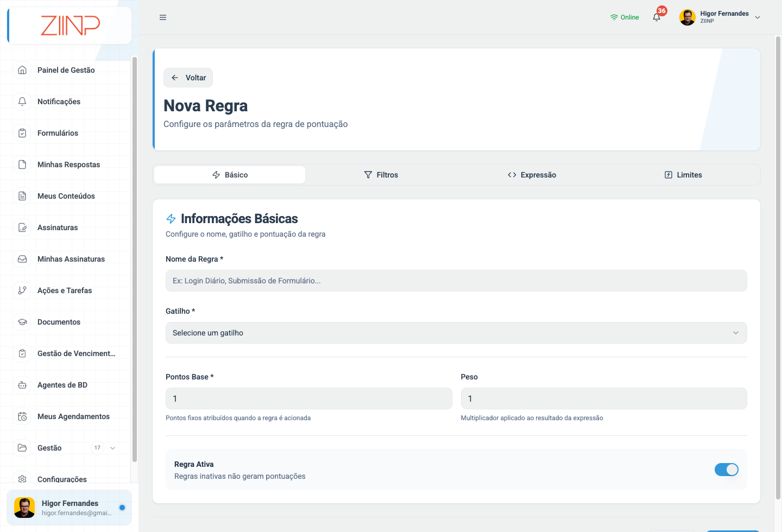Open the notifications bell with 36 badge
The image size is (782, 532).
657,17
